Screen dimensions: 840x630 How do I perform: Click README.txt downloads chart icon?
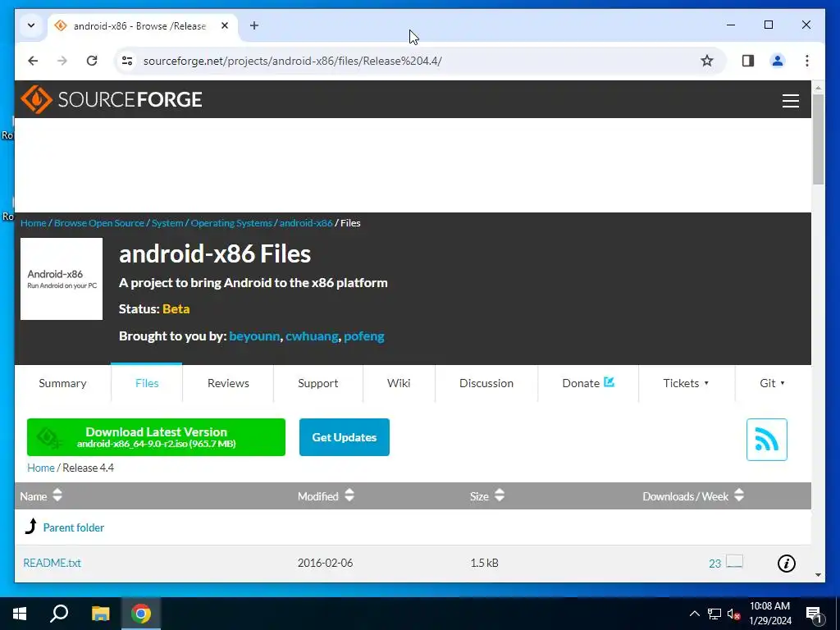pos(734,561)
